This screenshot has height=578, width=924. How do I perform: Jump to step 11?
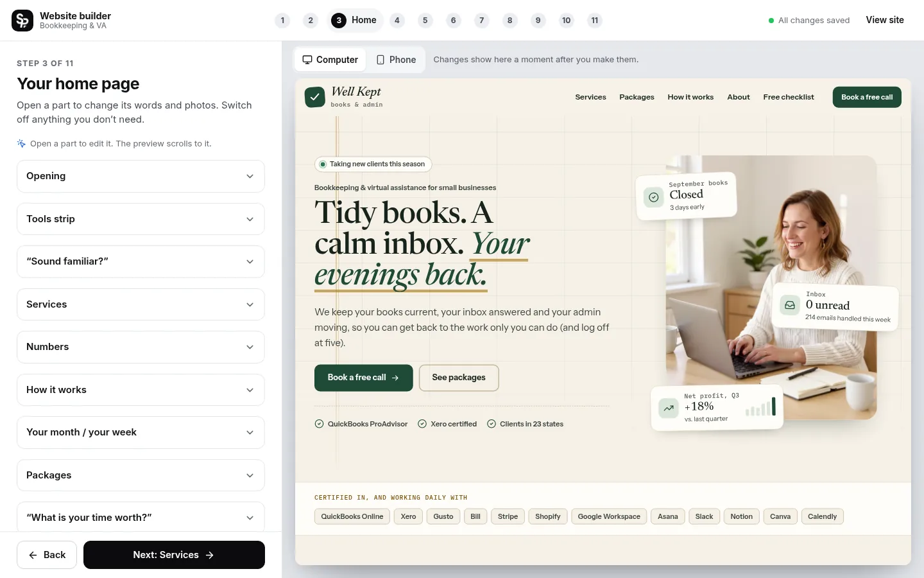click(x=595, y=21)
